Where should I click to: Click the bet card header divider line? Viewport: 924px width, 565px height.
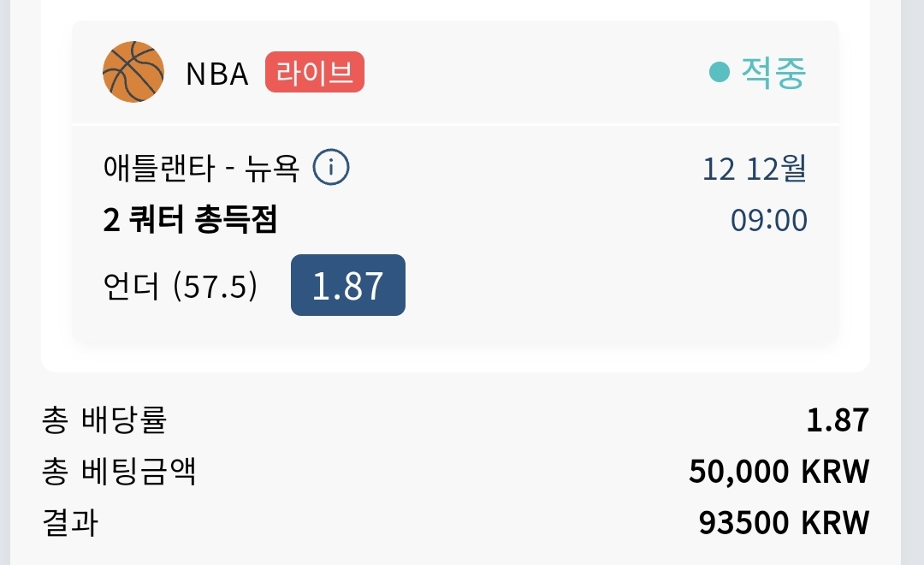[x=455, y=124]
